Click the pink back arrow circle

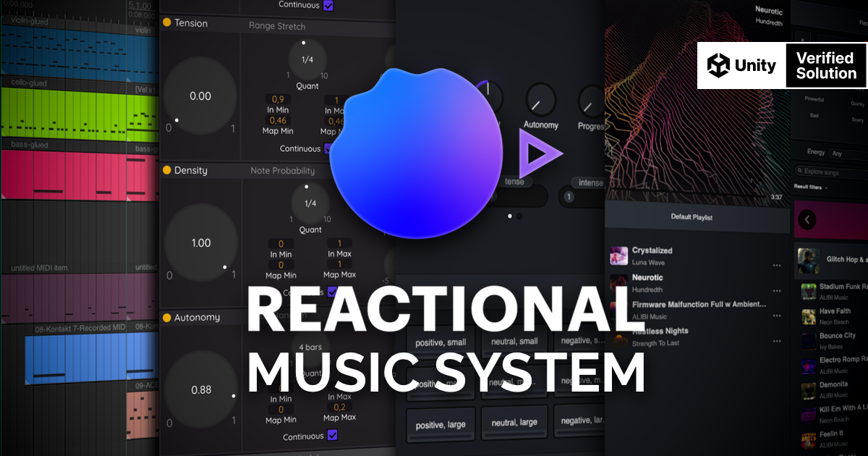click(x=807, y=219)
